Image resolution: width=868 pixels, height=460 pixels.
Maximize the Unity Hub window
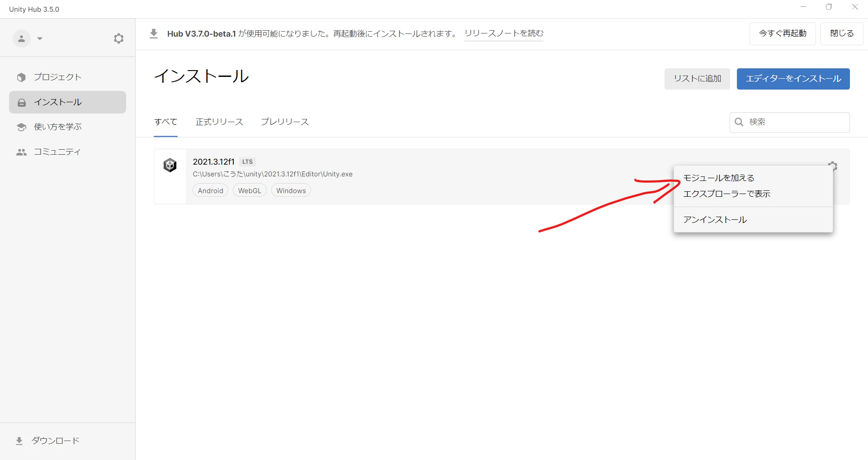pos(829,7)
